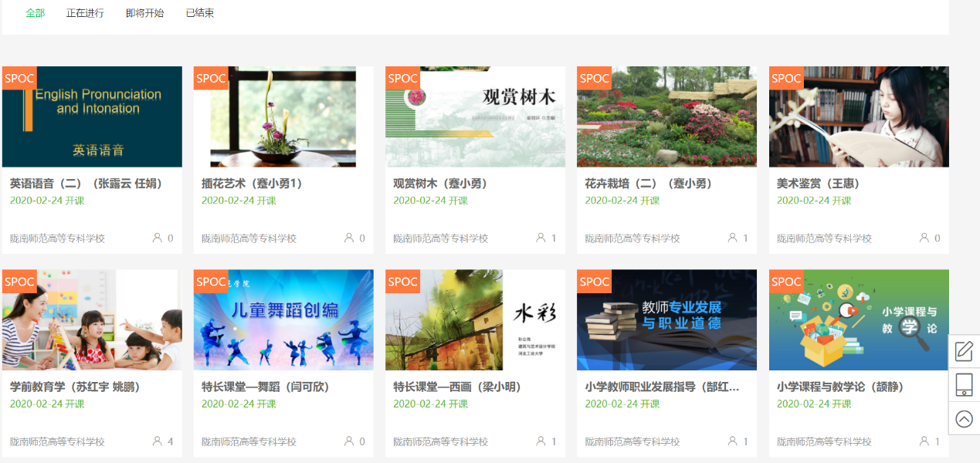This screenshot has width=980, height=463.
Task: Click the 小学课程与教学论 cover image
Action: point(859,320)
